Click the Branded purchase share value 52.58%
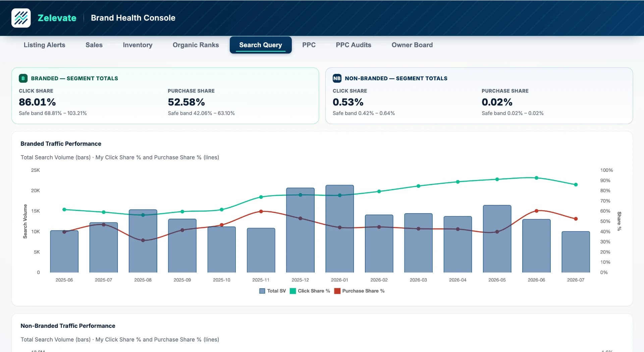Image resolution: width=644 pixels, height=352 pixels. tap(186, 102)
